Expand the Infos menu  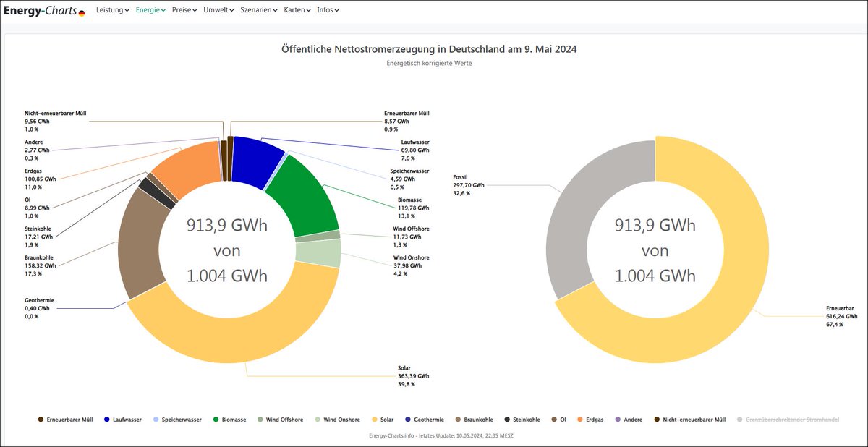328,10
